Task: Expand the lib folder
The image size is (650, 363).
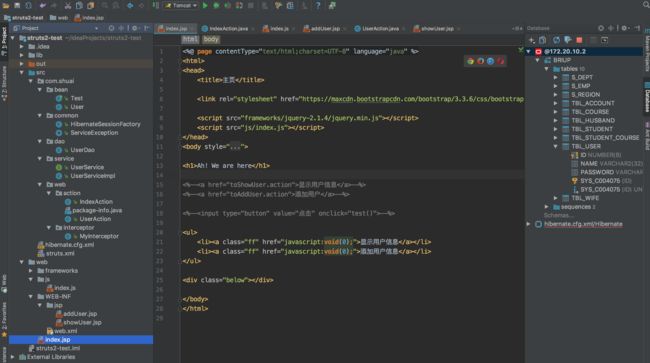Action: point(22,55)
